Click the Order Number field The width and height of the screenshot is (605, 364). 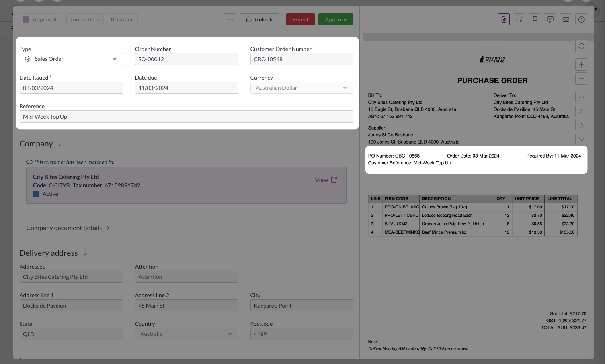click(x=186, y=59)
